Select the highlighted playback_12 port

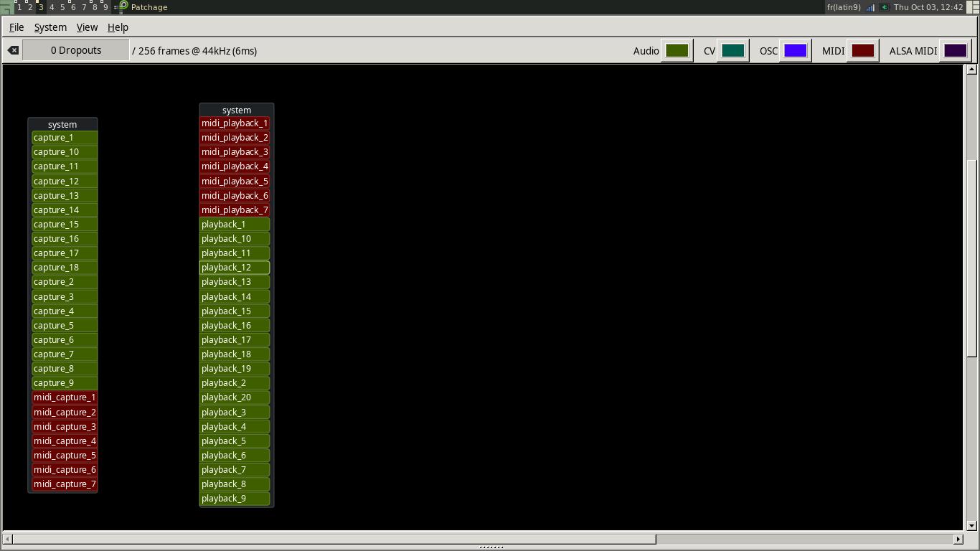click(235, 268)
